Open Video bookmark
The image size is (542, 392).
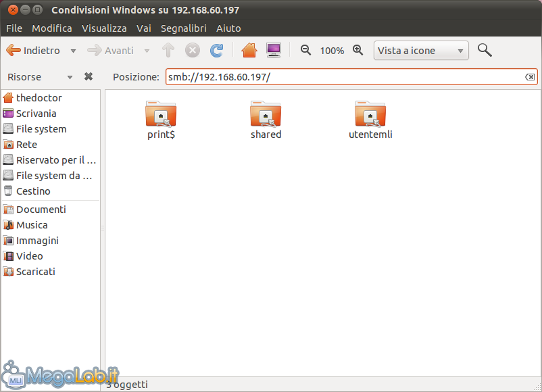click(x=51, y=256)
